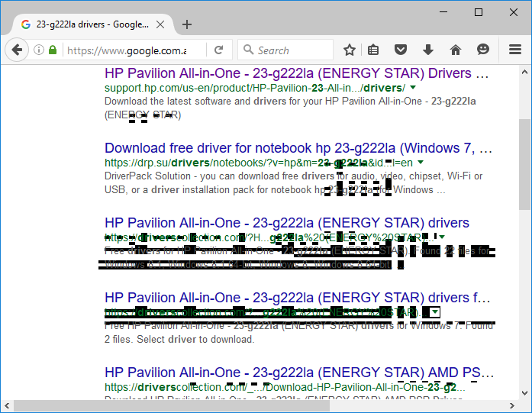Viewport: 532px width, 413px height.
Task: Click horizontal scrollbar right arrow
Action: 512,405
